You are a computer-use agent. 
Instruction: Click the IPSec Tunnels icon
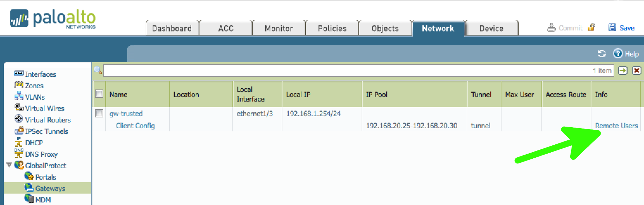coord(19,130)
